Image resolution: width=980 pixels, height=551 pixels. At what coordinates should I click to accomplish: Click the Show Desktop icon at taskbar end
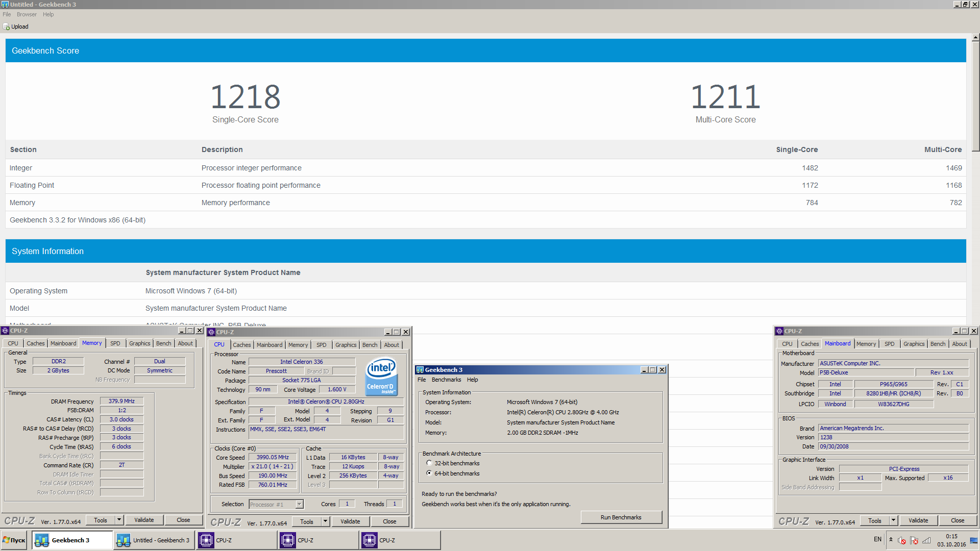click(x=974, y=540)
